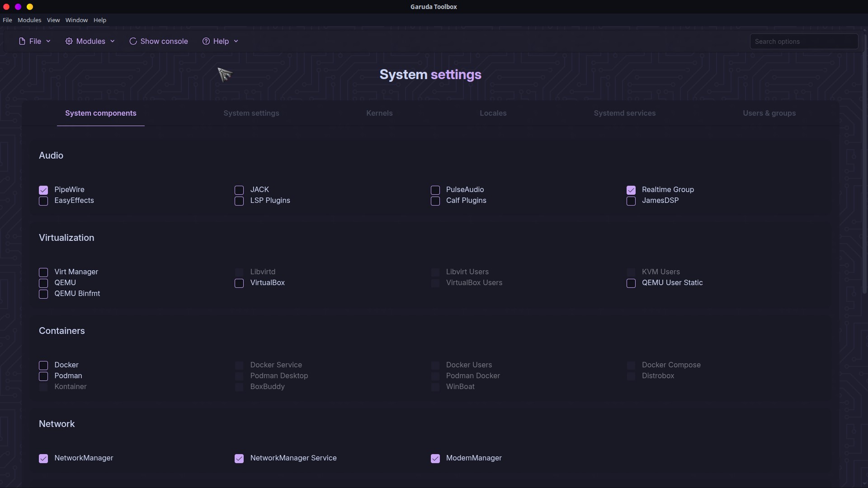Uncheck the ModemManager checkbox
This screenshot has height=488, width=868.
click(x=435, y=458)
